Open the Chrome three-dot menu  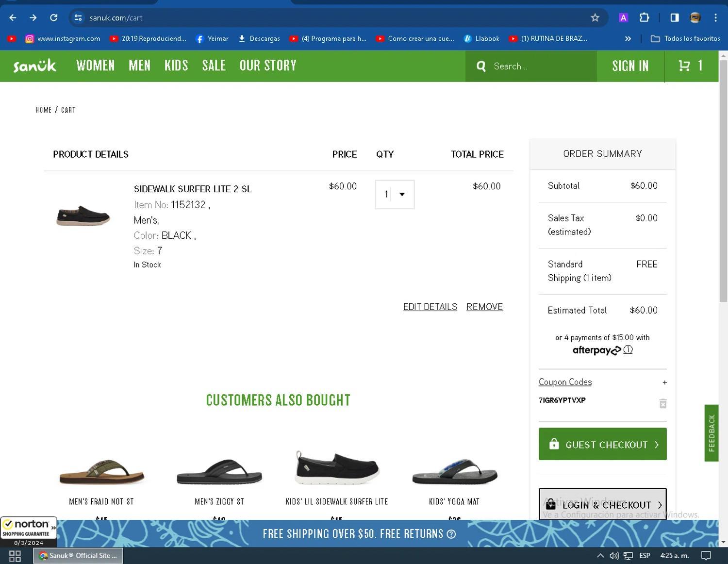point(715,17)
